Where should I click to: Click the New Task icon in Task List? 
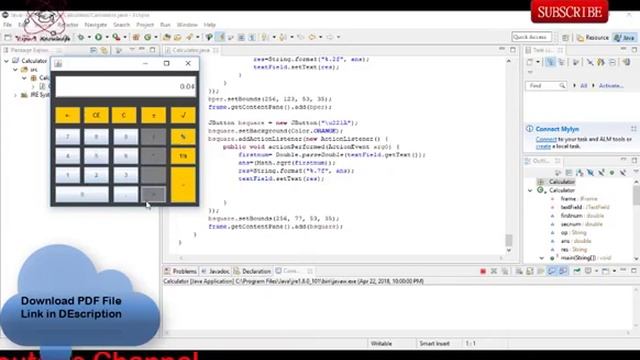[530, 62]
